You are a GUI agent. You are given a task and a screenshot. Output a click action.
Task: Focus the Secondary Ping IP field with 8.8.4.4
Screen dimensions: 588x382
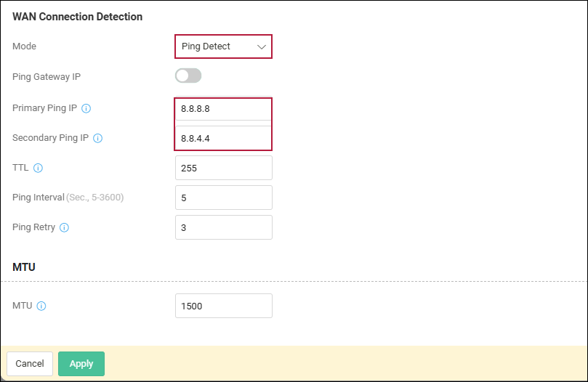tap(224, 138)
